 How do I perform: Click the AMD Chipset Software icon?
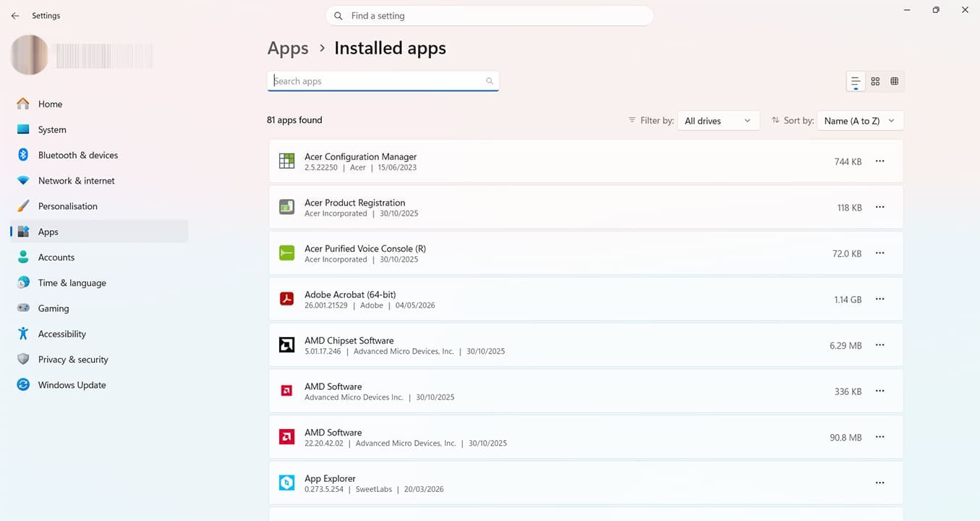pos(287,345)
